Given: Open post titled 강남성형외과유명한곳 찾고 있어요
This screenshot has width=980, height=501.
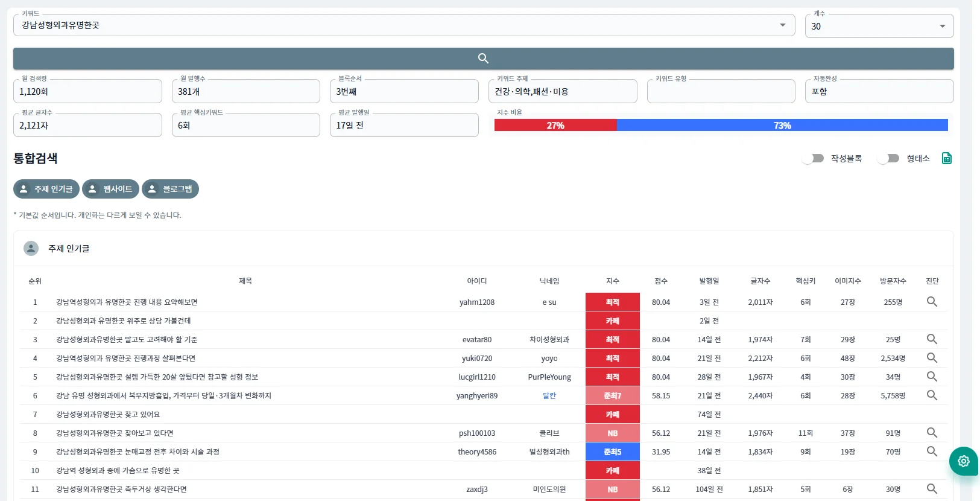Looking at the screenshot, I should (x=108, y=414).
